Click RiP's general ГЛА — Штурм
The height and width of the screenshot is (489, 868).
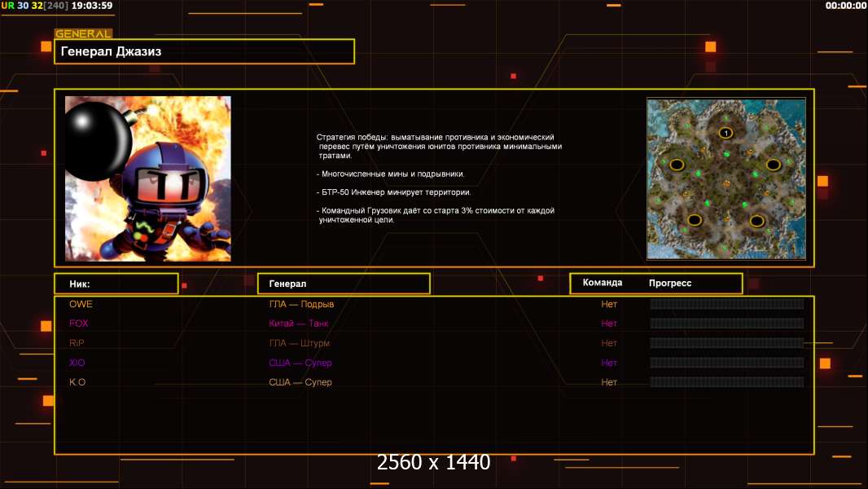(299, 343)
